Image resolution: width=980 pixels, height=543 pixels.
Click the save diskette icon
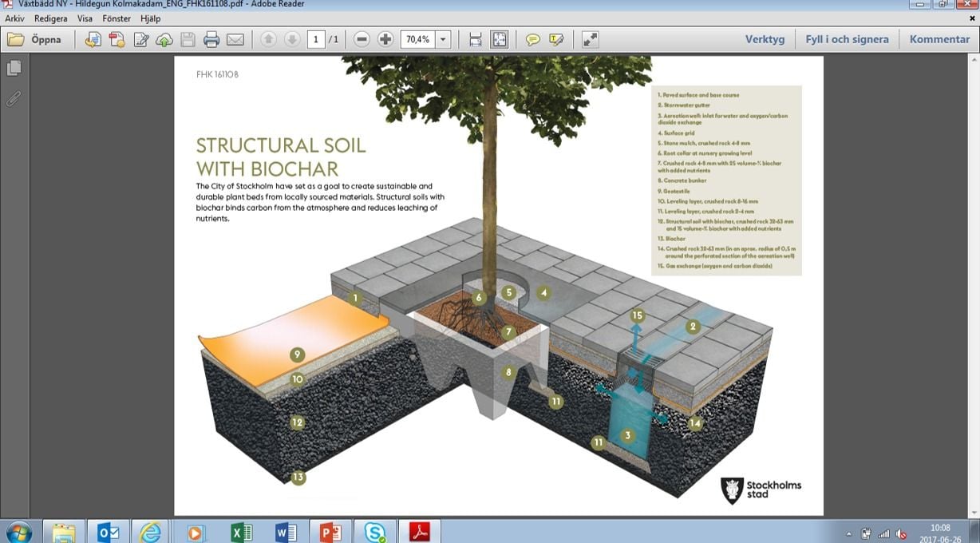(188, 39)
